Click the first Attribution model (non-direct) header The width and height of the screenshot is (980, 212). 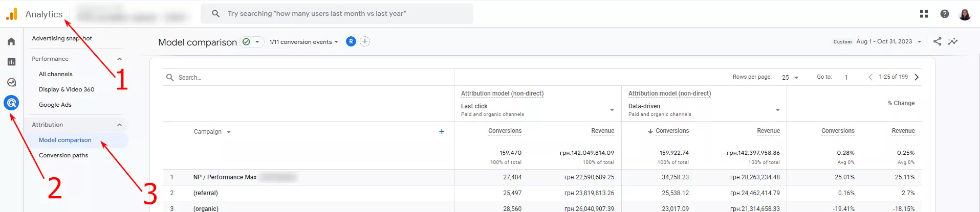coord(502,93)
